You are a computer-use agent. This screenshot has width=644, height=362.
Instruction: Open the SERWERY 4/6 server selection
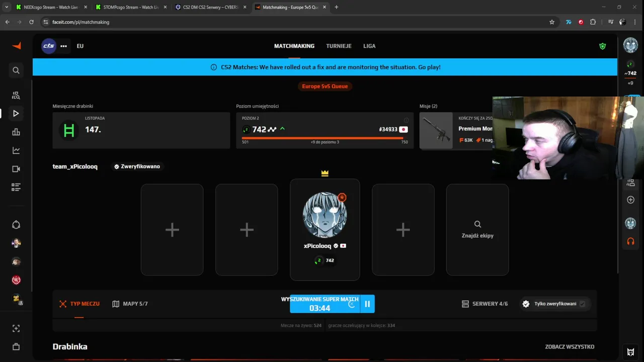click(x=485, y=304)
